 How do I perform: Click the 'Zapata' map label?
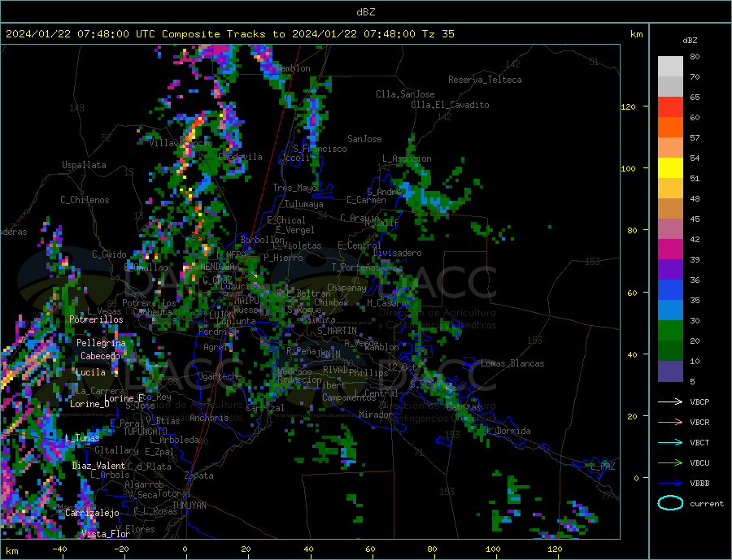tap(199, 475)
